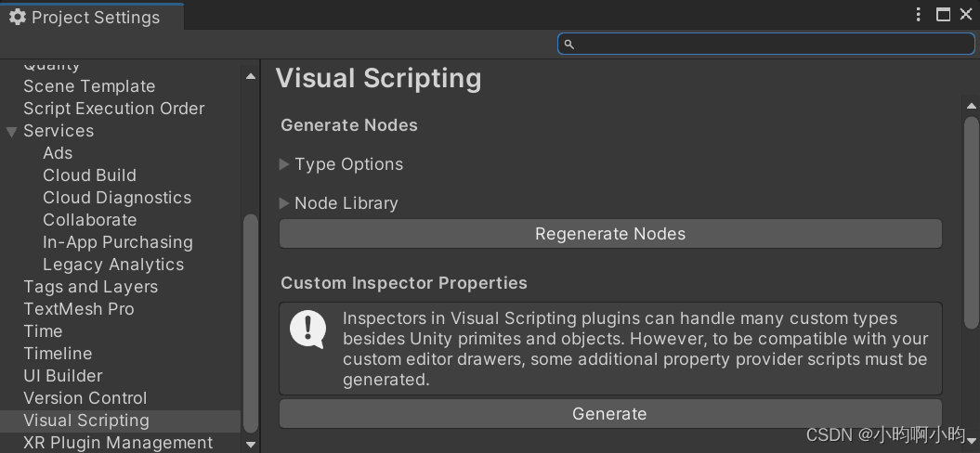Click the info warning bubble icon
This screenshot has height=453, width=980.
coord(307,330)
